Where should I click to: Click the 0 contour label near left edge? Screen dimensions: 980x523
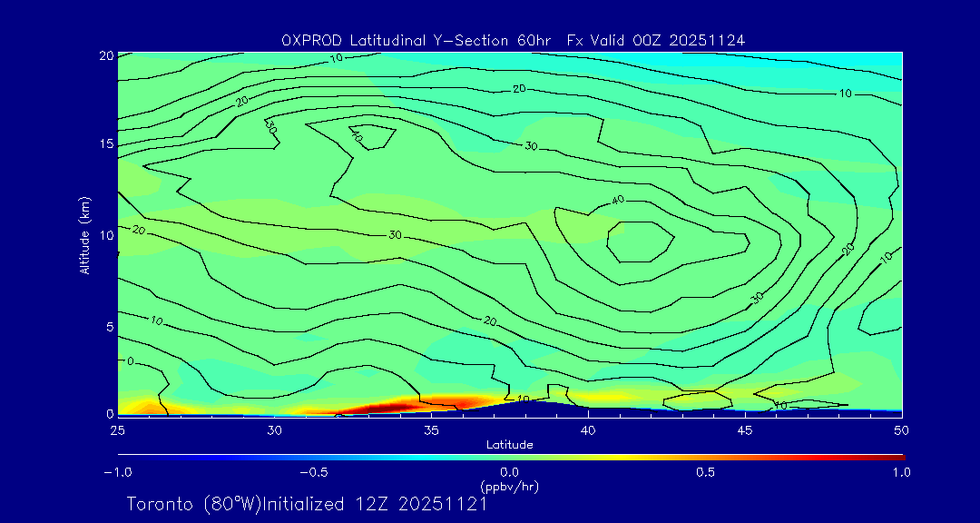[x=130, y=361]
